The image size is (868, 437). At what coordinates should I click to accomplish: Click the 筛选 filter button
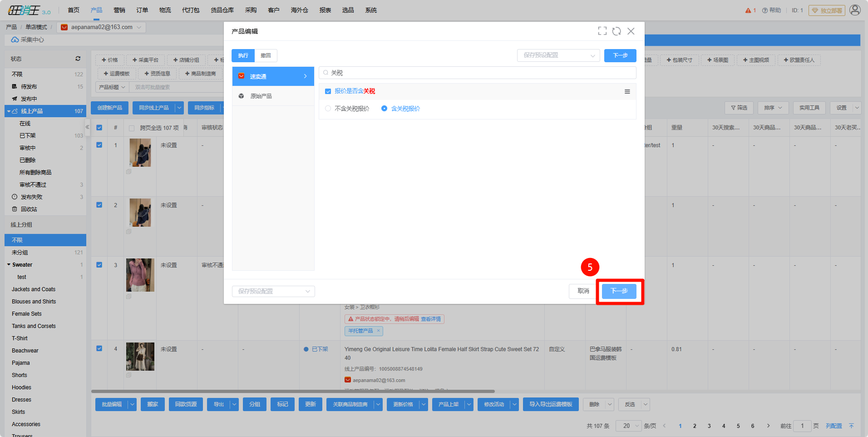[739, 108]
